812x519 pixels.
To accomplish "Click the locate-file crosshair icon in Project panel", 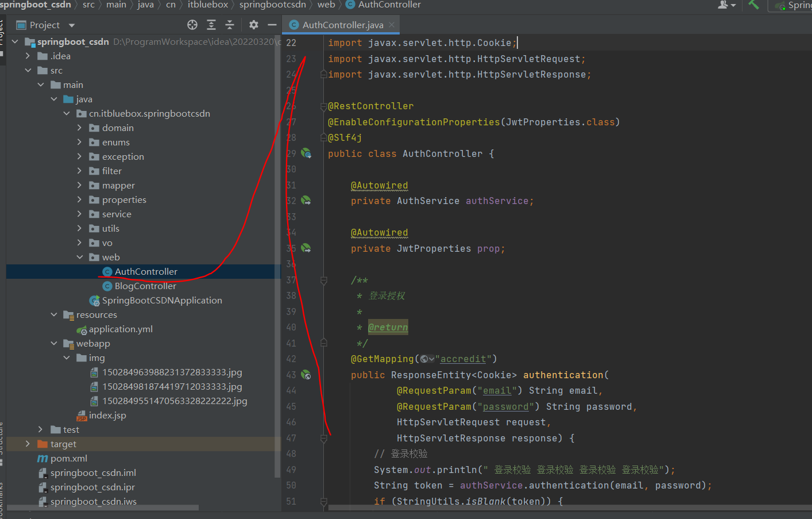I will (192, 25).
